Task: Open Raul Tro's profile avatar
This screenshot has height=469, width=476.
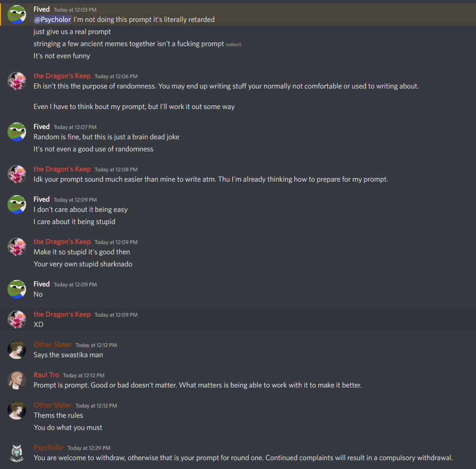Action: point(17,380)
